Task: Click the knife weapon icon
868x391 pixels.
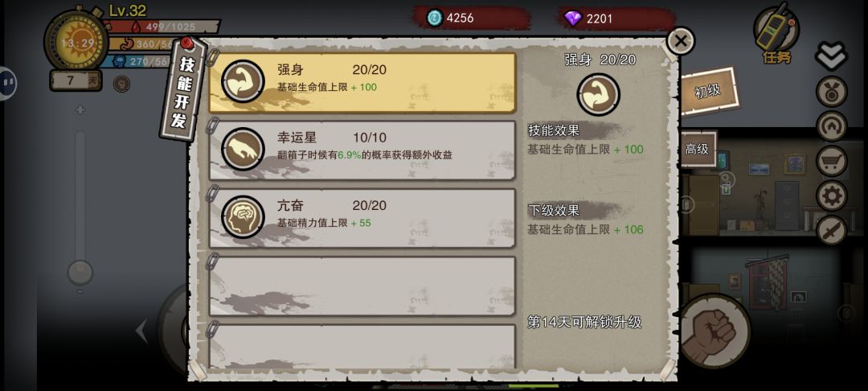Action: [x=831, y=230]
